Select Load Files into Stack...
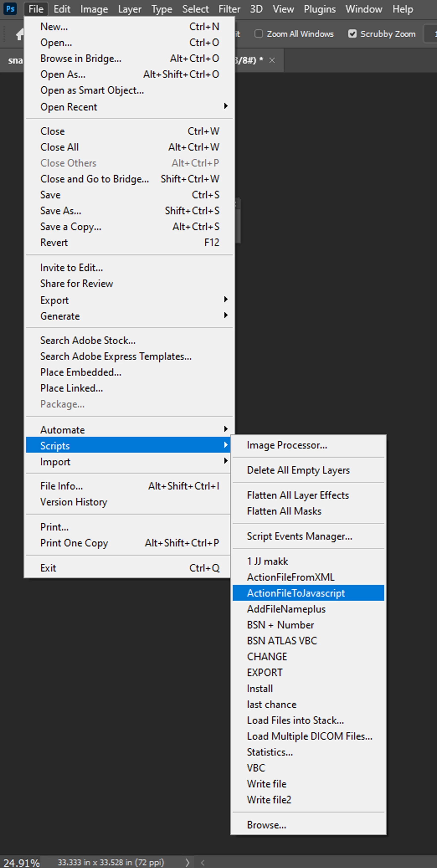The width and height of the screenshot is (437, 868). 308,720
